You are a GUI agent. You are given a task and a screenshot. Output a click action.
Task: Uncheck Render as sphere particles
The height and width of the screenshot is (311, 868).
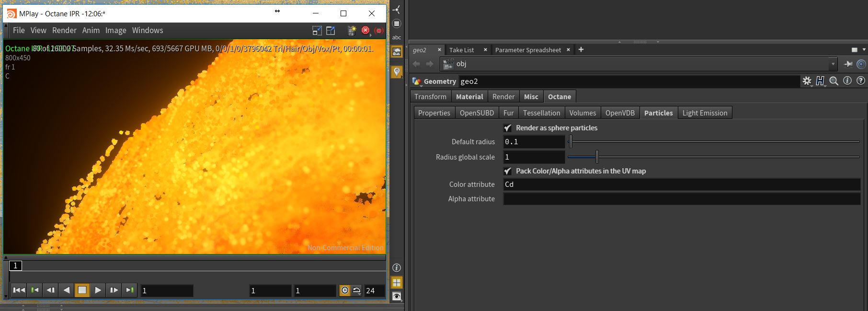[x=508, y=128]
